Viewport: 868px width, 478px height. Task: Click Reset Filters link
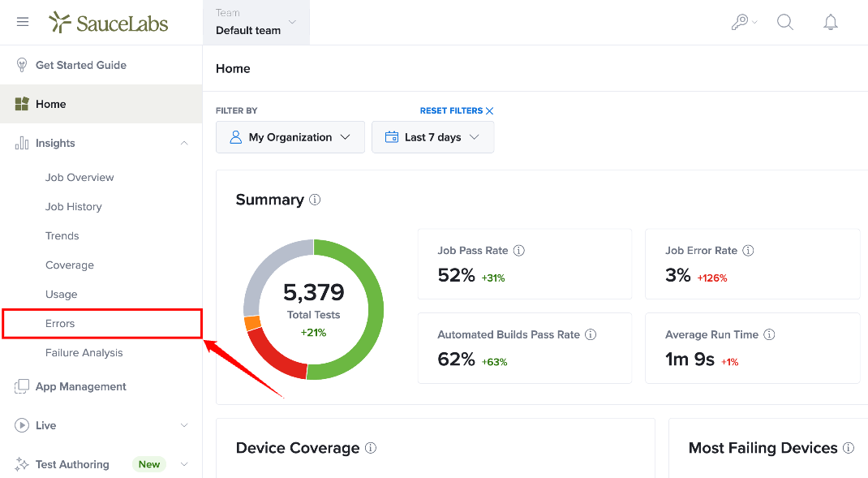pos(456,111)
